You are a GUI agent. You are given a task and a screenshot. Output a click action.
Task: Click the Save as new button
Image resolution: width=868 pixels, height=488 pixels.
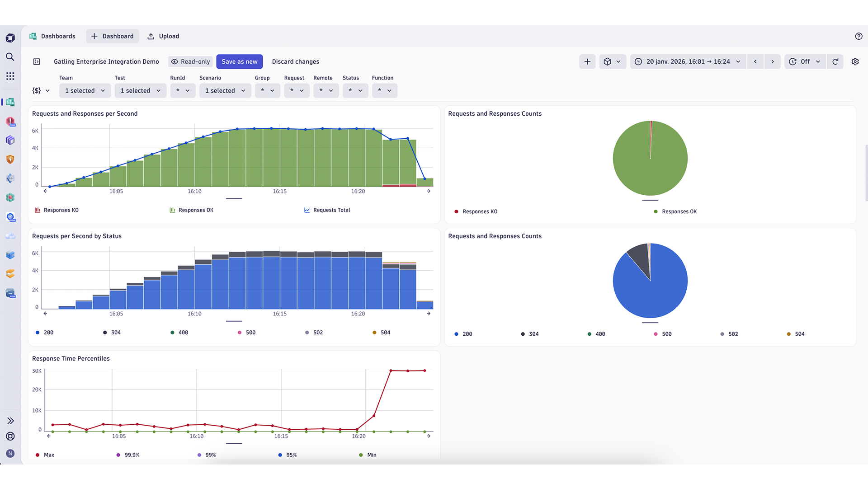pos(239,61)
